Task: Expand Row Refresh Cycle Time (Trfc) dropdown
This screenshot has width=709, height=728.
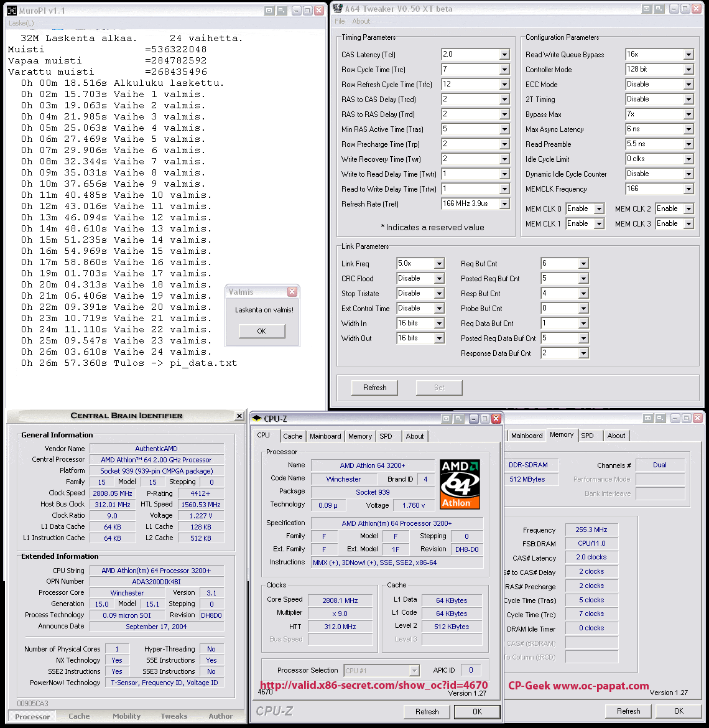Action: pyautogui.click(x=504, y=85)
